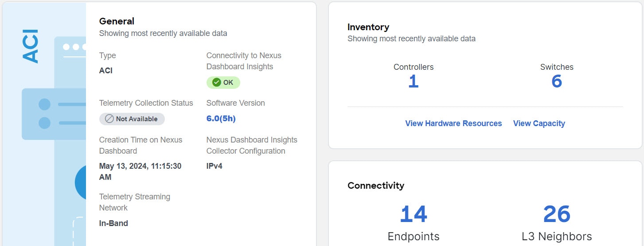Click the General card's recent data subtitle

click(x=163, y=33)
